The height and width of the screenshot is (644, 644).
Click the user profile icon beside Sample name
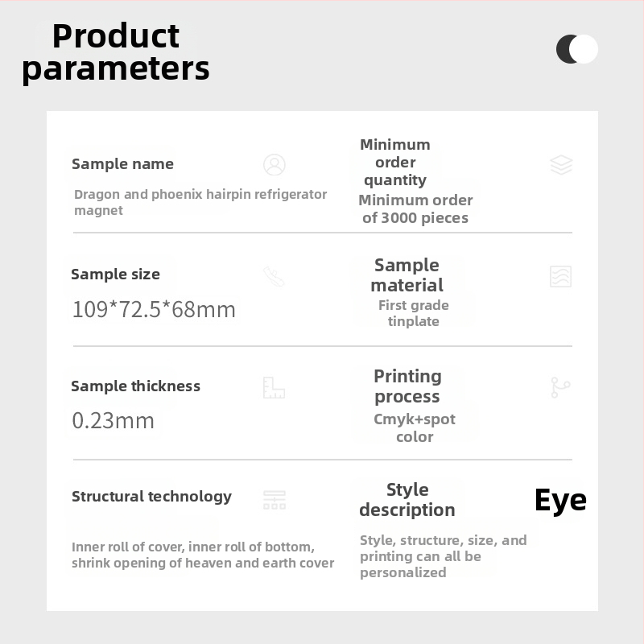[x=275, y=165]
